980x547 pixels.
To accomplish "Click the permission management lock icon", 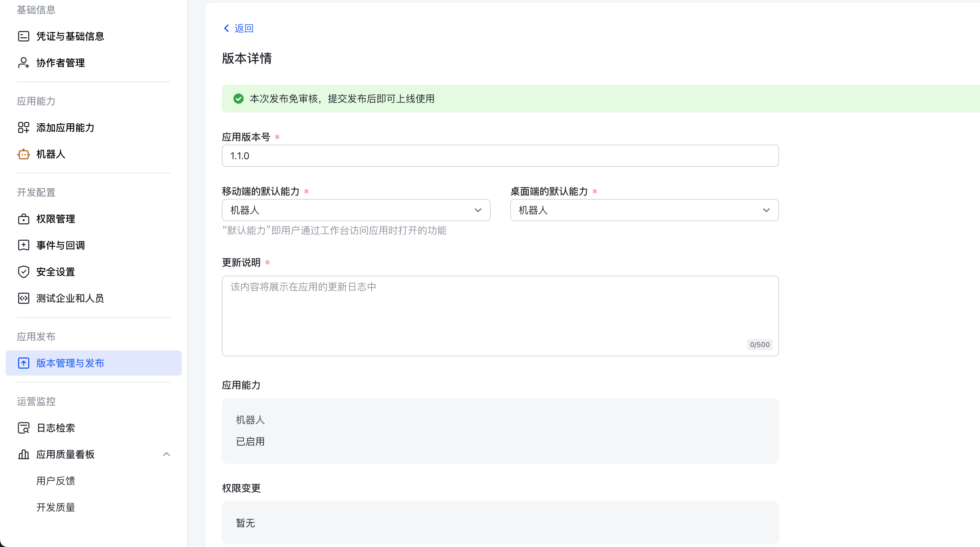I will tap(24, 219).
